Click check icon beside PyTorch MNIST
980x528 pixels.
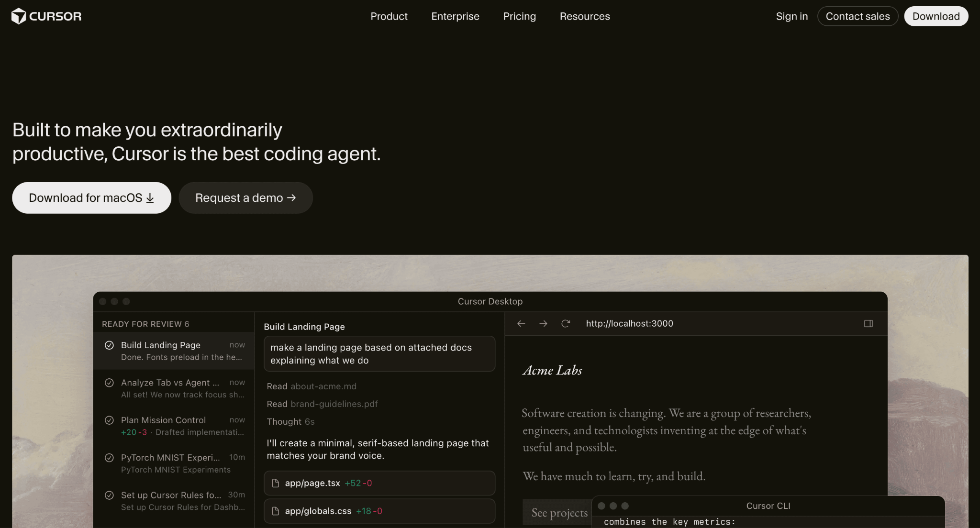pyautogui.click(x=109, y=458)
